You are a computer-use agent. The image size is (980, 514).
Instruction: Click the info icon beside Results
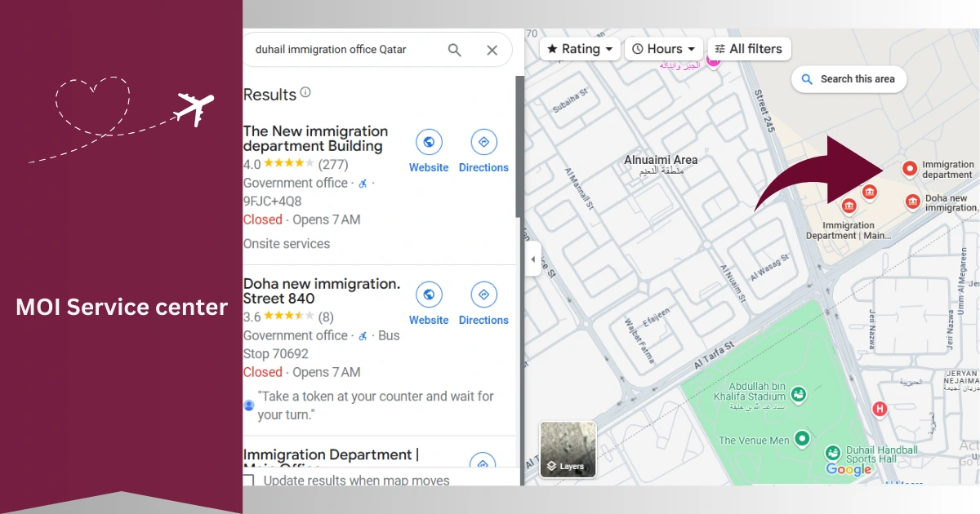point(305,92)
